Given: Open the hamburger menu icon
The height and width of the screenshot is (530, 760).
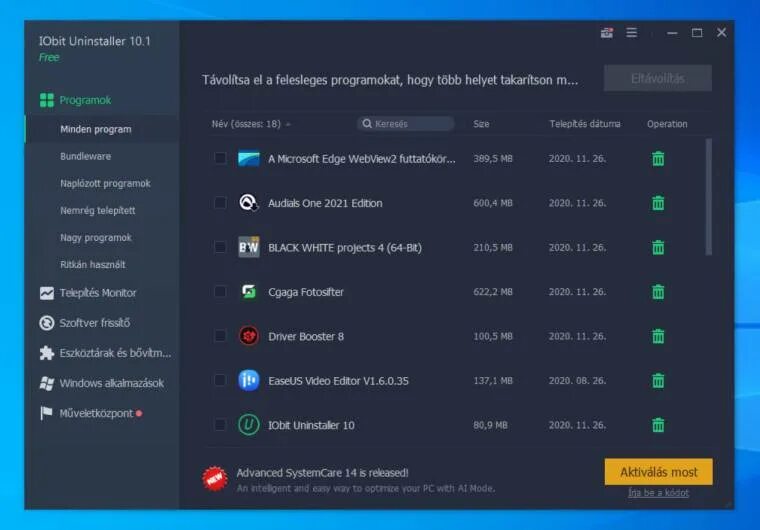Looking at the screenshot, I should (x=632, y=32).
